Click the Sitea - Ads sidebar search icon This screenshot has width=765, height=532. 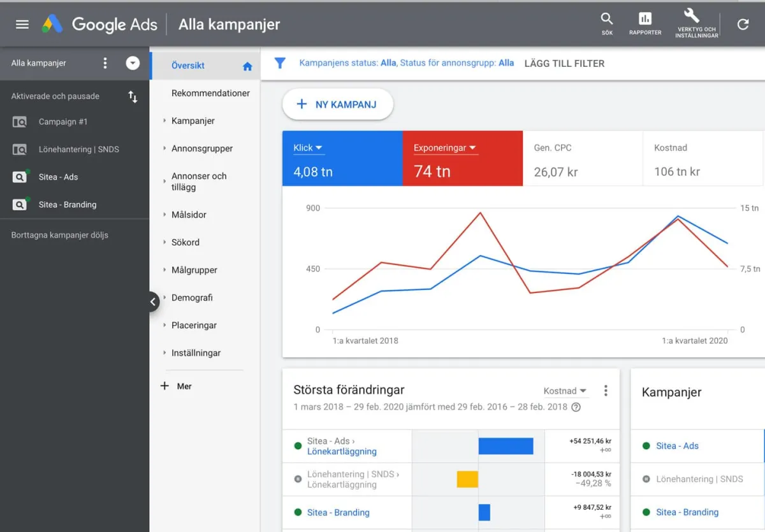tap(20, 176)
